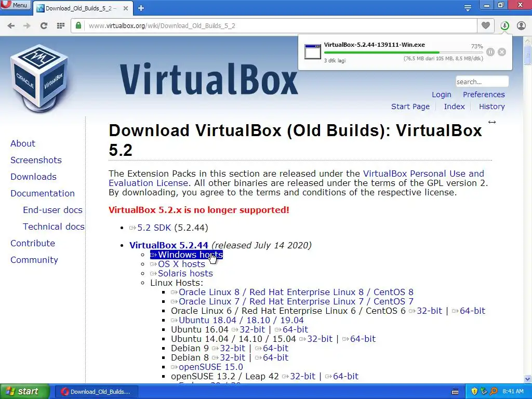Click the download progress bar
Screen dimensions: 532x399
(x=403, y=52)
